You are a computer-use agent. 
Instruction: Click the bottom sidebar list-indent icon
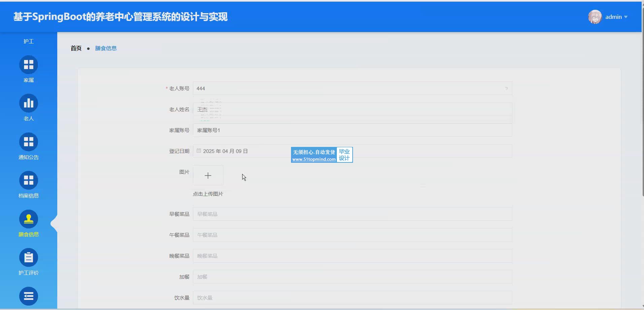[29, 296]
